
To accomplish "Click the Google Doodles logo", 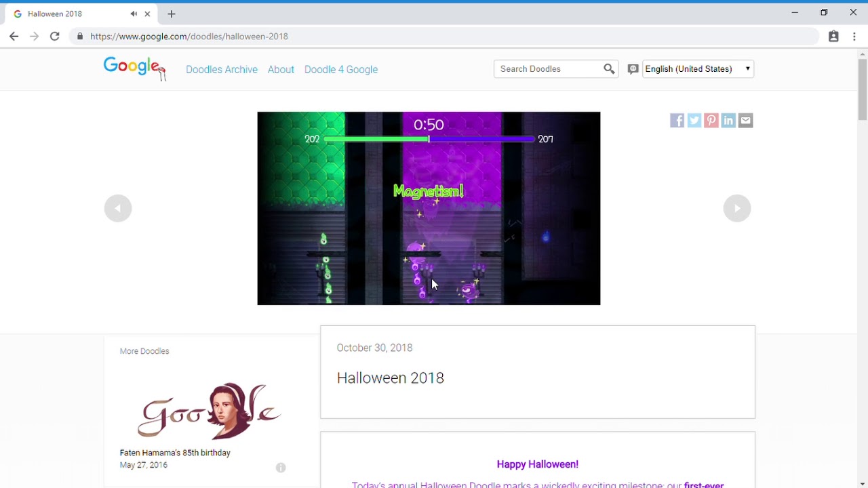I will click(x=134, y=68).
